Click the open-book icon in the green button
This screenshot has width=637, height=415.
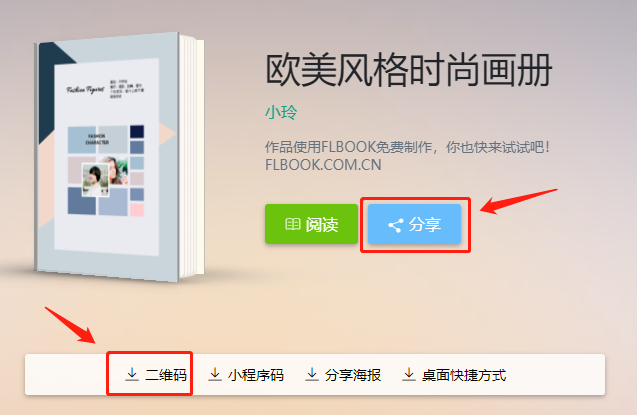(292, 224)
